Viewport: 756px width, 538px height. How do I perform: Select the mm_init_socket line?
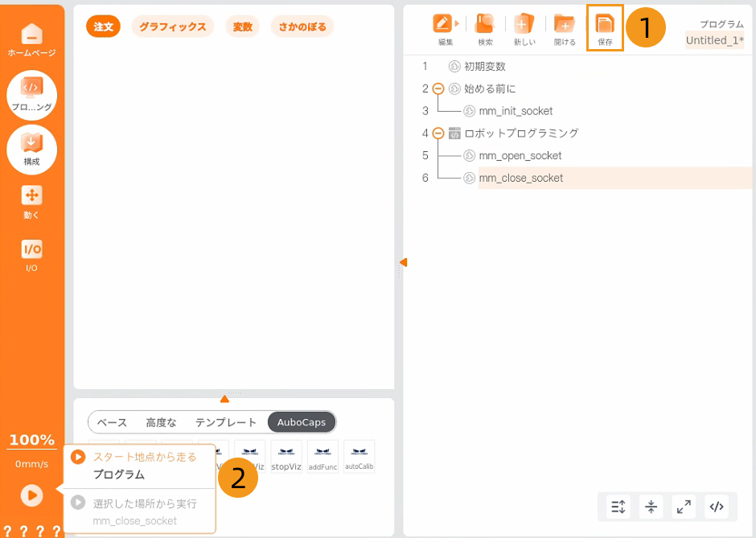pos(516,111)
